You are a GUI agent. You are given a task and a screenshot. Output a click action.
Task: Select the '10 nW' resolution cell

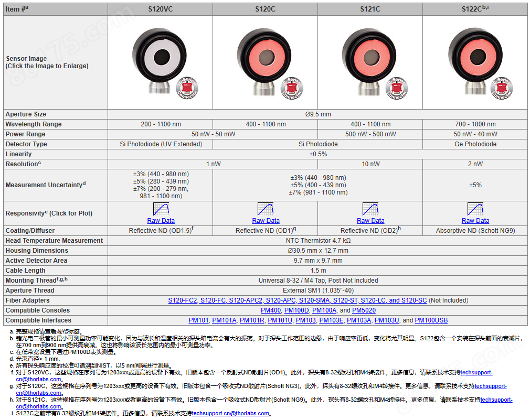click(x=370, y=164)
